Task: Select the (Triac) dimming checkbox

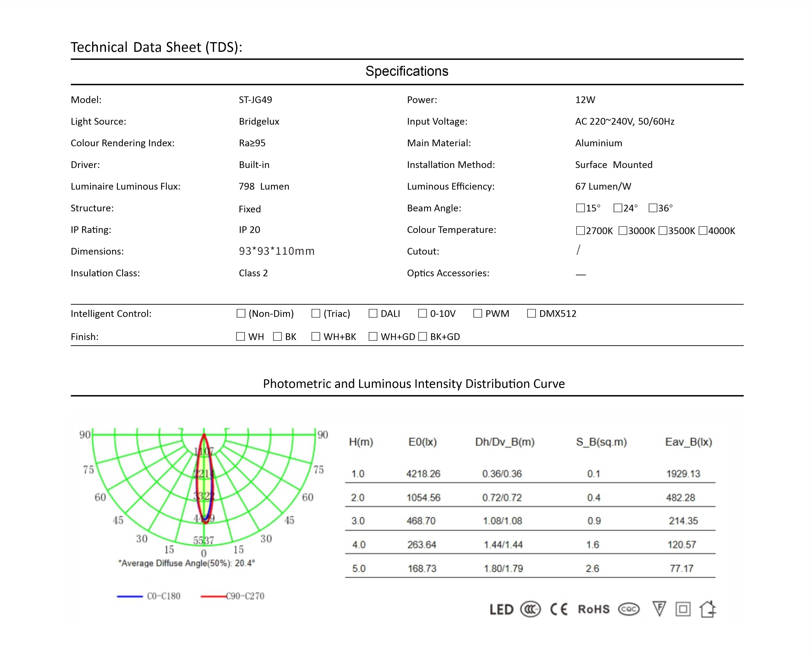Action: pos(315,313)
